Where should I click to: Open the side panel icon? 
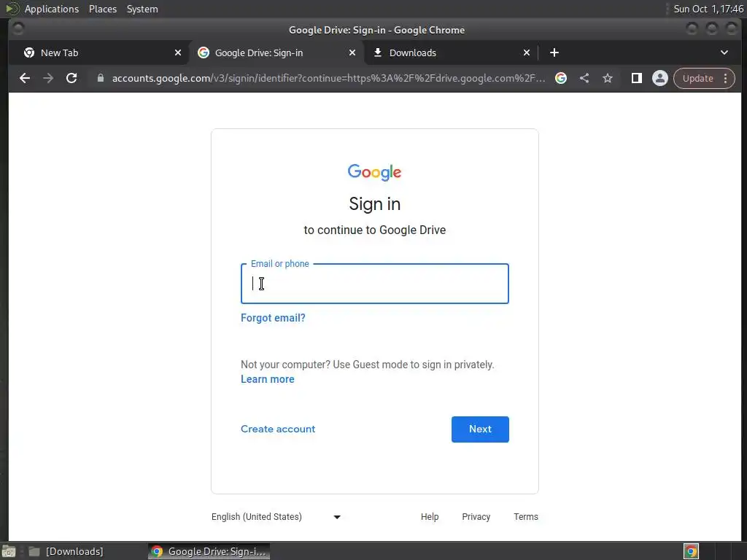(x=636, y=78)
